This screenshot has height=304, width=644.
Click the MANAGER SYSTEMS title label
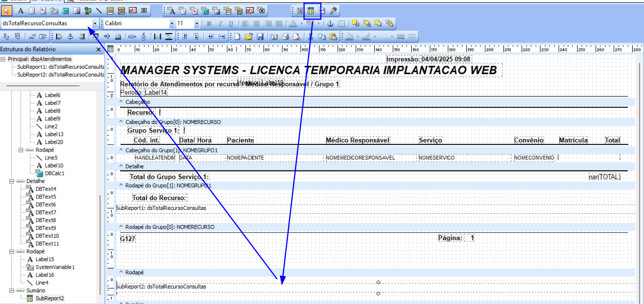click(308, 70)
